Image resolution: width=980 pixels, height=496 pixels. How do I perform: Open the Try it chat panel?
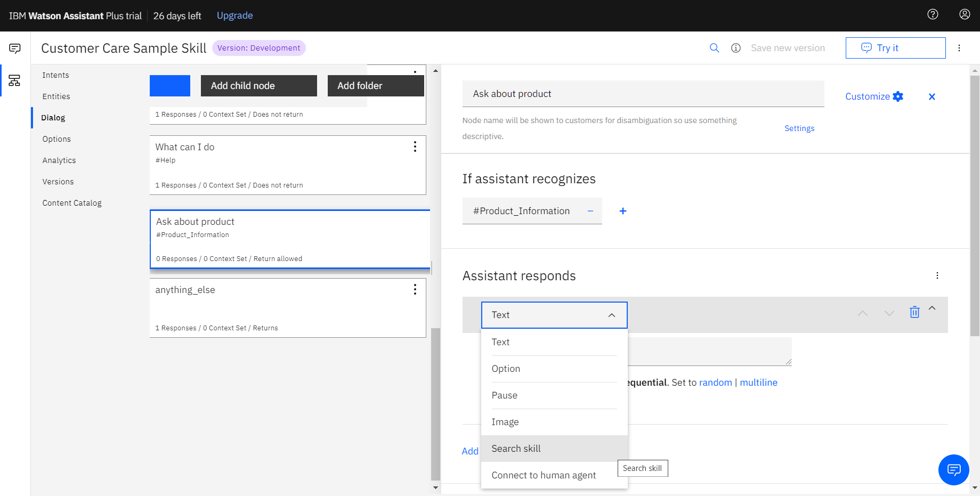click(895, 47)
